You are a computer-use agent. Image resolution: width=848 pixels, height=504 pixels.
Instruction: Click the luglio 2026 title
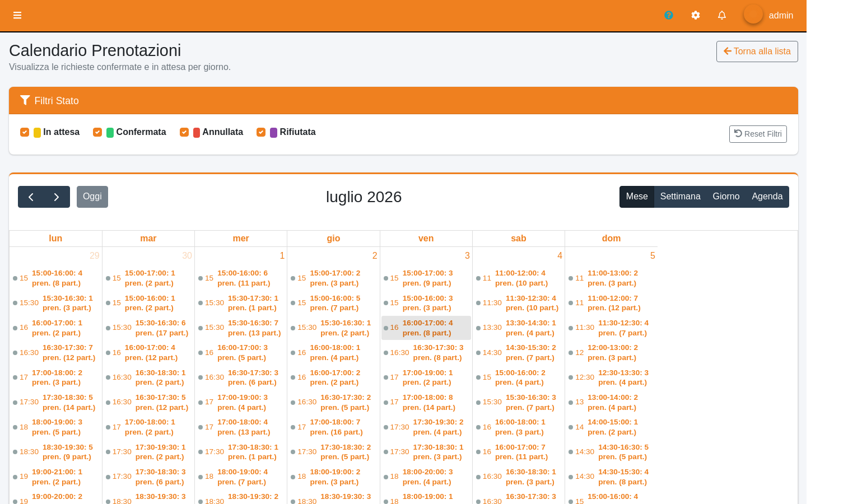[364, 197]
